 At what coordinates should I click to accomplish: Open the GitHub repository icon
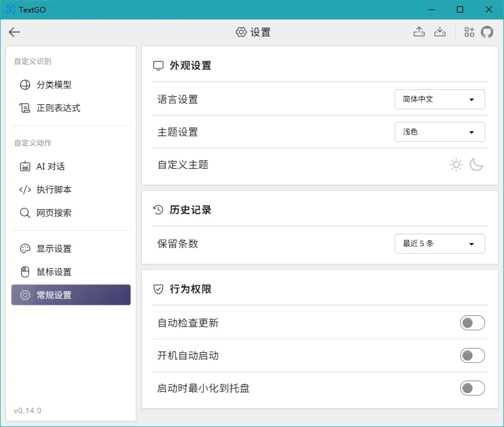[486, 32]
